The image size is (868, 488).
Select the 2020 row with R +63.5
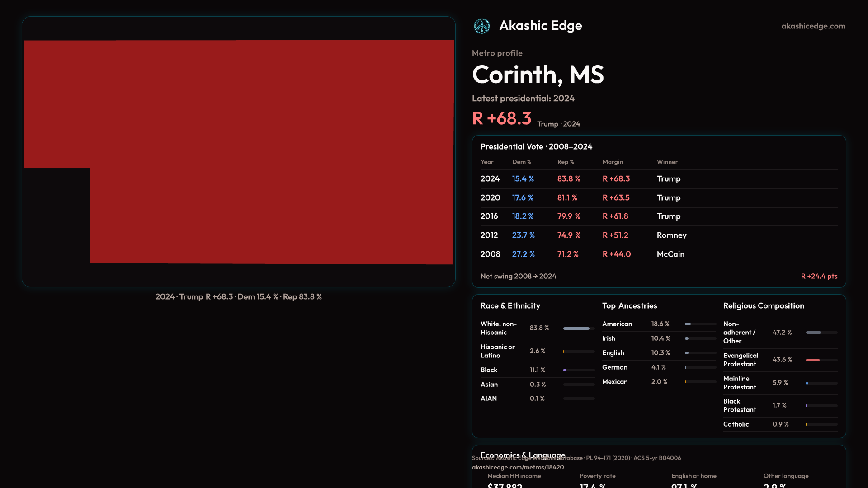pyautogui.click(x=658, y=198)
